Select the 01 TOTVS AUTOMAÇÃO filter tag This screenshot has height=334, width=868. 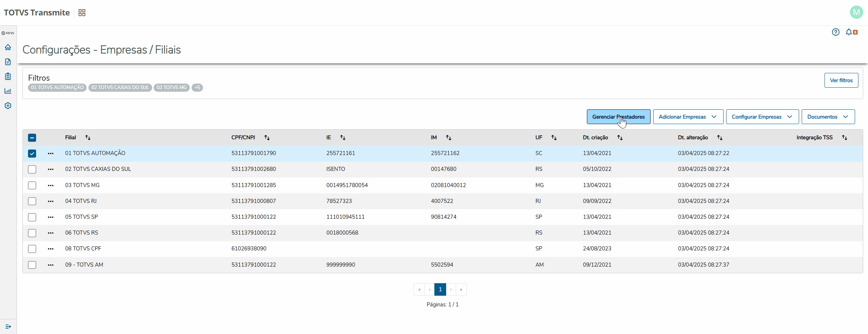[57, 88]
